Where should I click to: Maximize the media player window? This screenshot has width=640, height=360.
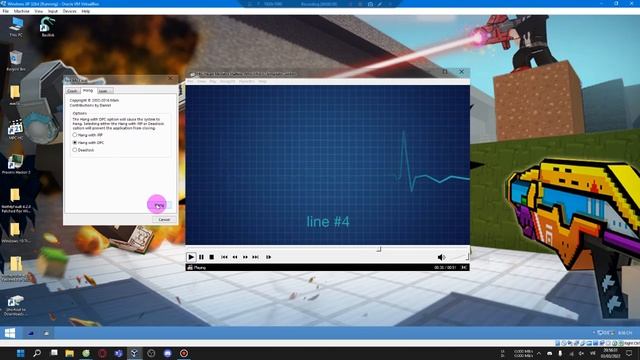click(x=445, y=71)
